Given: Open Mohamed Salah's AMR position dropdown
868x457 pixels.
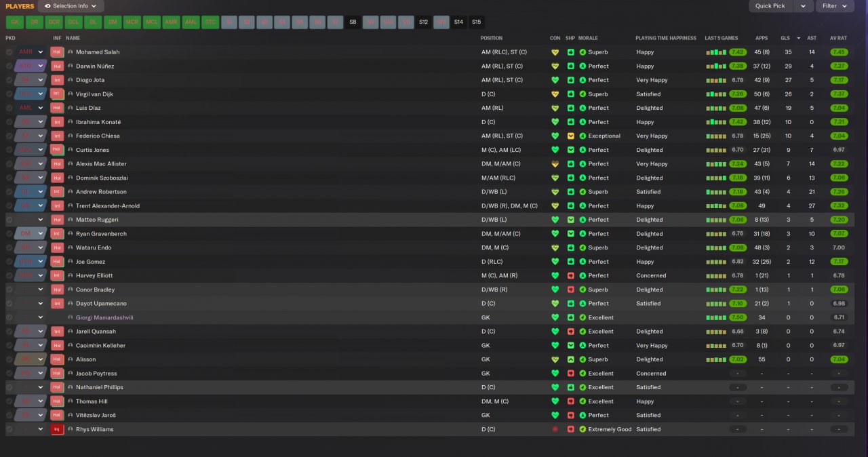Looking at the screenshot, I should coord(31,52).
